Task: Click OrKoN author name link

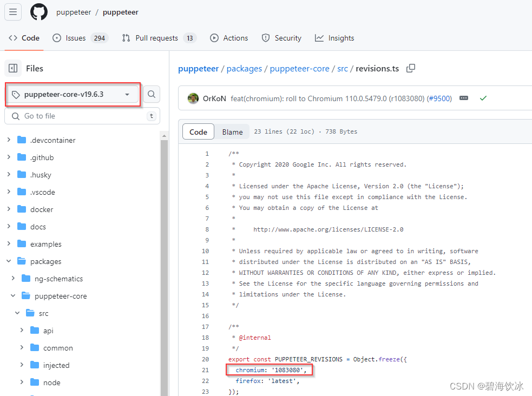Action: 214,98
